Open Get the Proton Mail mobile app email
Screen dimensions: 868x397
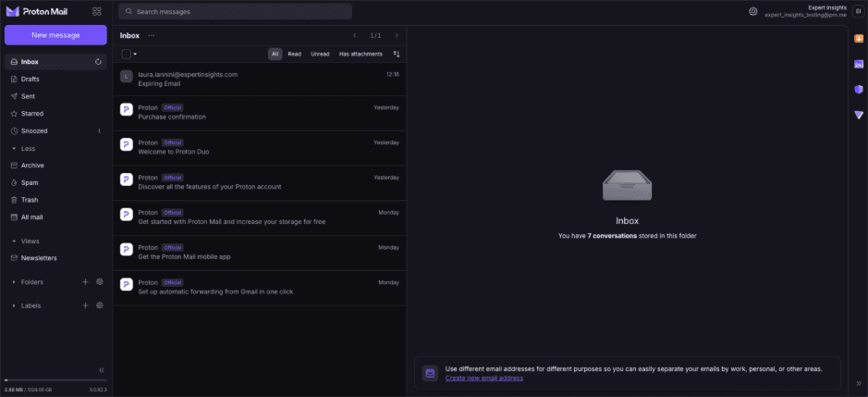(260, 253)
